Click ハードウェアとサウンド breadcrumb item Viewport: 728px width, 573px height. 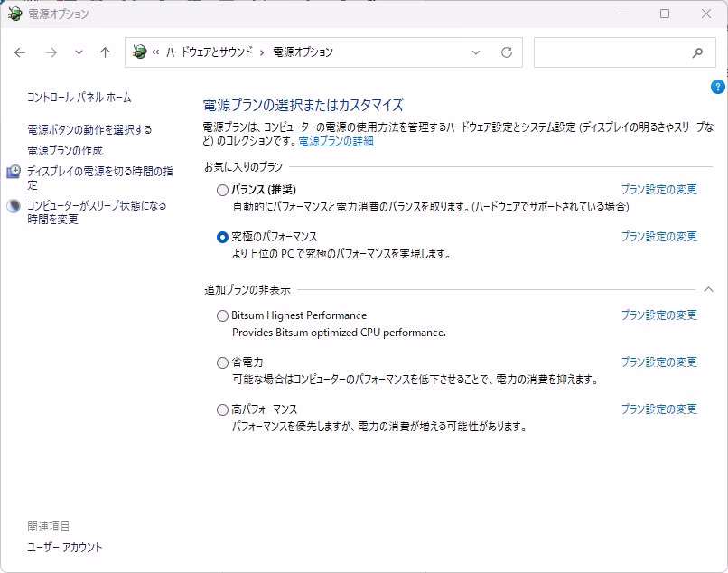210,52
